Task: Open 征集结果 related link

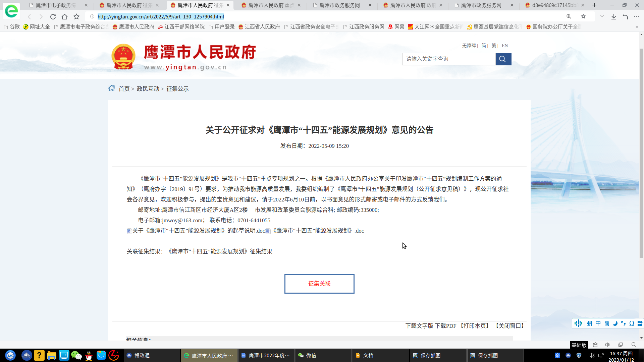Action: point(219,251)
